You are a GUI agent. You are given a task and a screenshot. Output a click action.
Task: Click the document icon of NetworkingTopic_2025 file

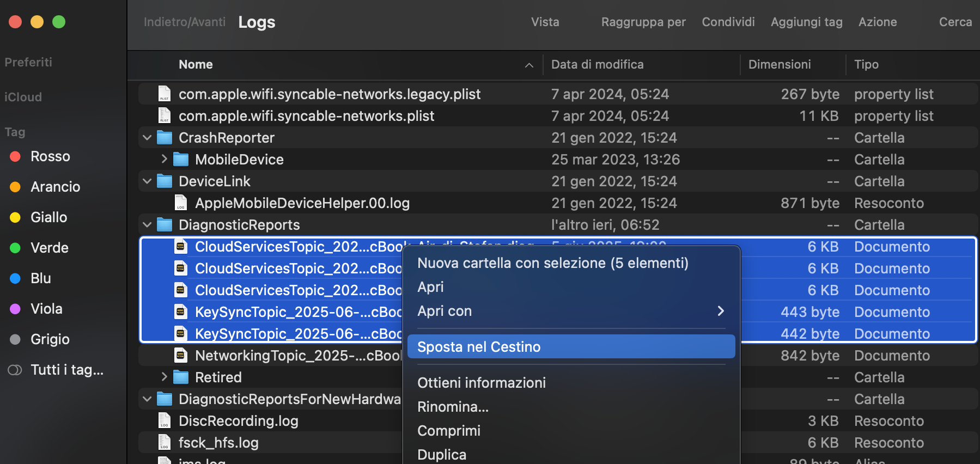pyautogui.click(x=181, y=355)
